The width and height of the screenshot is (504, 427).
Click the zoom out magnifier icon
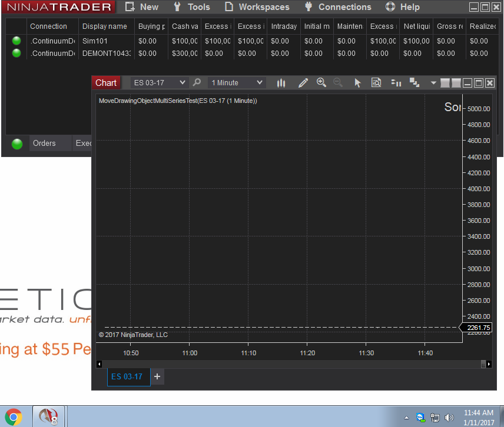coord(338,82)
